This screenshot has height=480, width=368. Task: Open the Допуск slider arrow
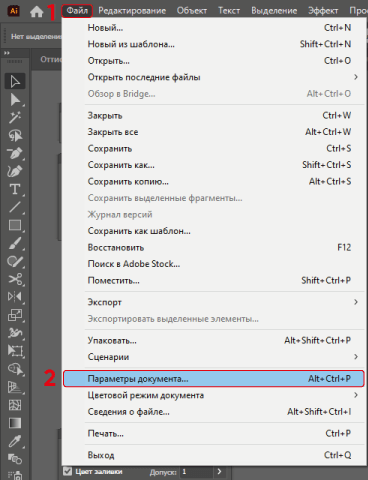219,472
